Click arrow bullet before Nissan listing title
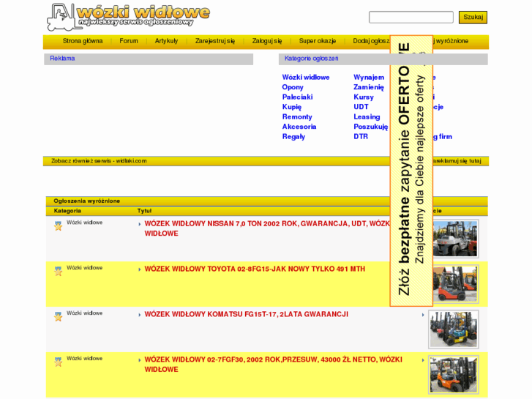Viewport: 532px width, 399px height. point(140,224)
